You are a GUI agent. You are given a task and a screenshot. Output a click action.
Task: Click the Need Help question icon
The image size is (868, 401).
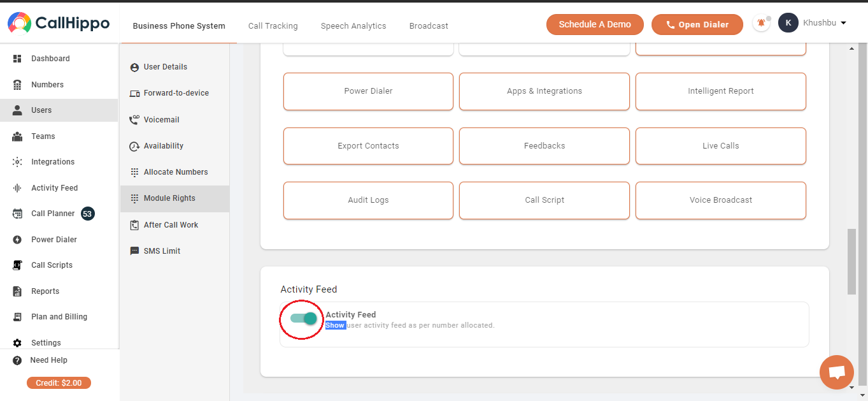point(17,360)
